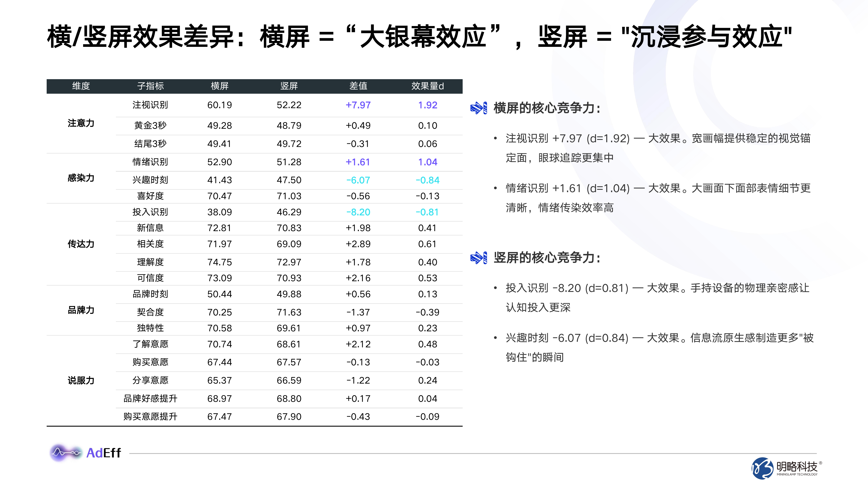Click the 竖屏 value 71.63 for 契合度
The width and height of the screenshot is (868, 488).
(289, 313)
